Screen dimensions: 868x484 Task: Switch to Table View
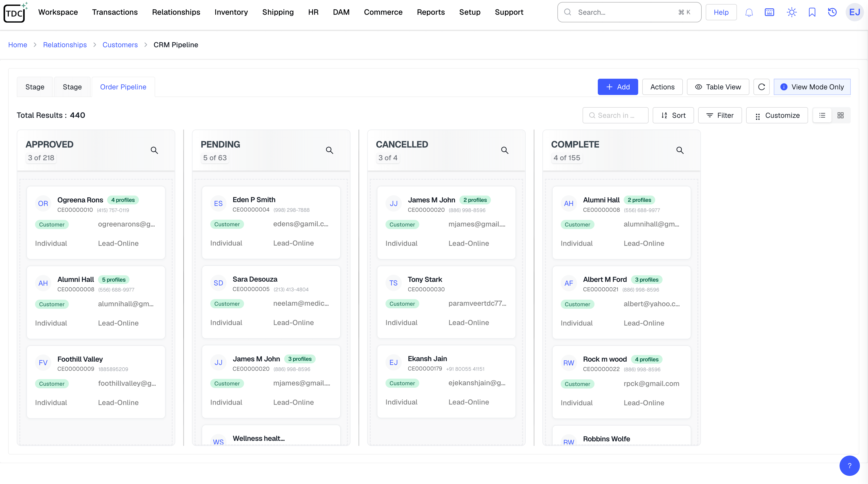[x=718, y=87]
